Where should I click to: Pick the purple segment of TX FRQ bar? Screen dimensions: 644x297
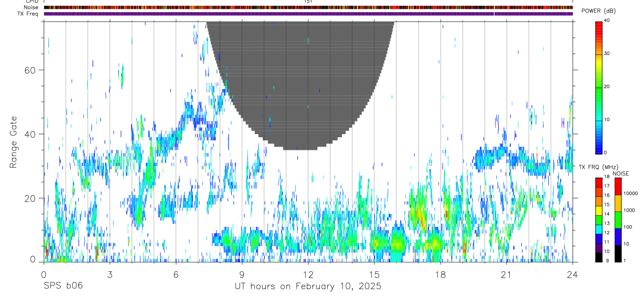tap(598, 248)
